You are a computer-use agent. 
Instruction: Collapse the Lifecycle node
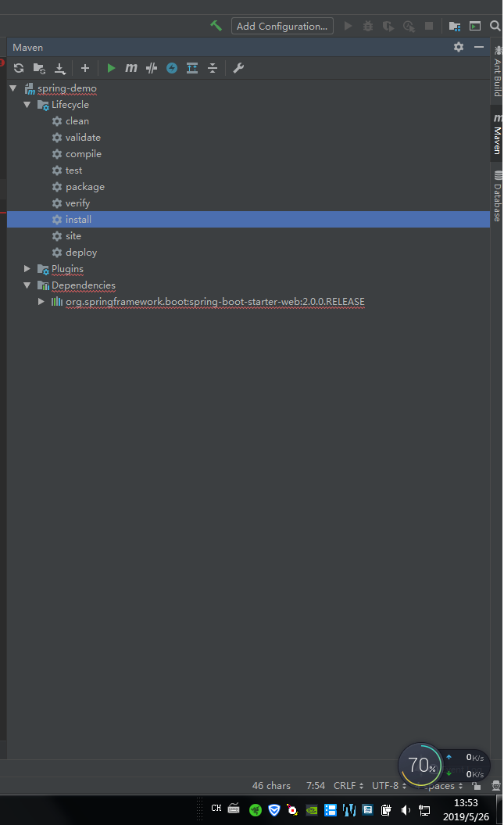[27, 104]
